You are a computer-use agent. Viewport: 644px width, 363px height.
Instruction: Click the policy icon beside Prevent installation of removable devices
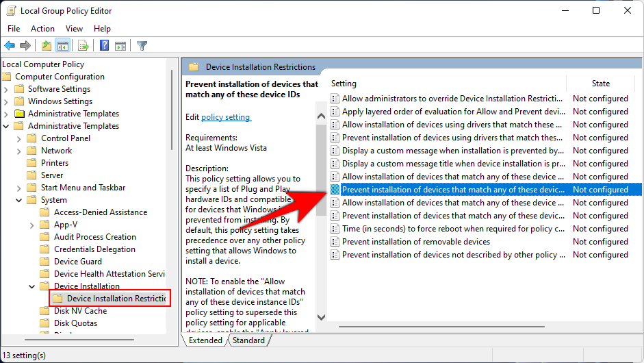[335, 242]
